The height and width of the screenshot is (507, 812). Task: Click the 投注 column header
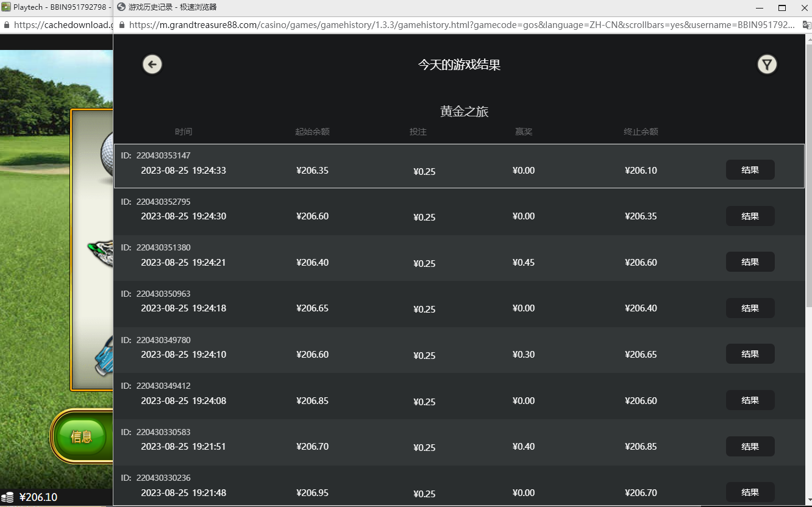pyautogui.click(x=418, y=132)
